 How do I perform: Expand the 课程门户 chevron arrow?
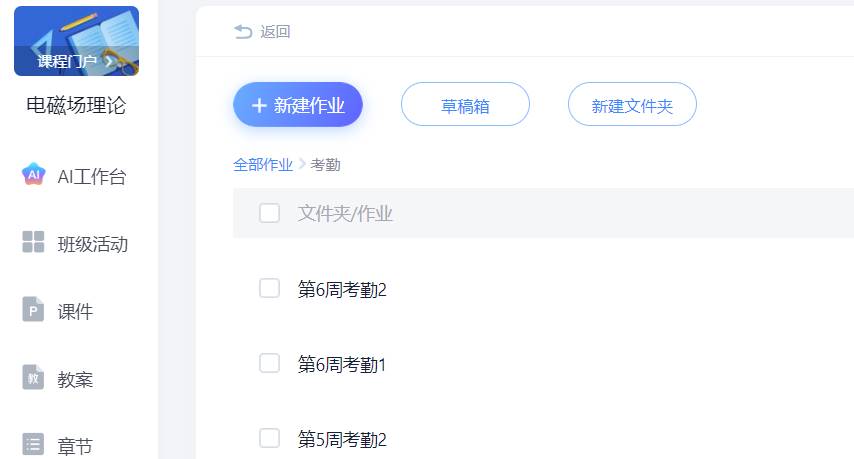point(108,62)
